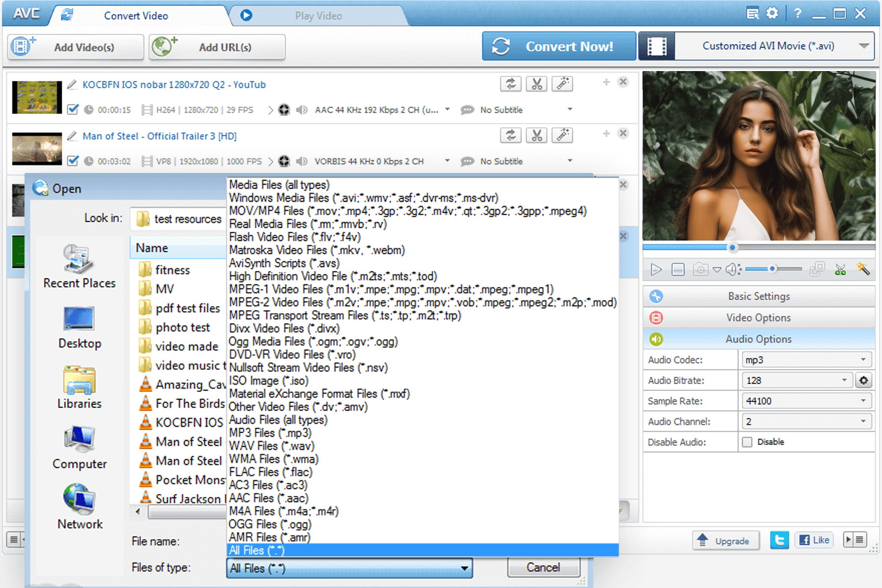Take a snapshot with the camera icon
The image size is (882, 588).
700,269
